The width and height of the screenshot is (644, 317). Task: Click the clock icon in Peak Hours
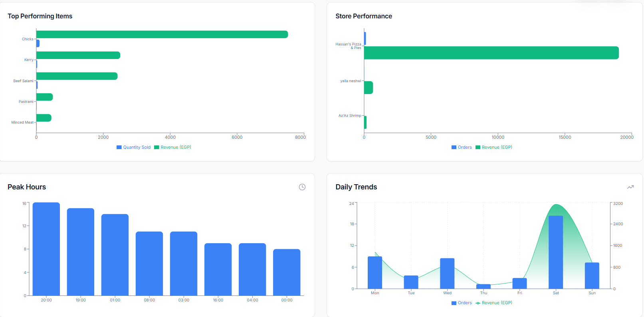click(302, 187)
